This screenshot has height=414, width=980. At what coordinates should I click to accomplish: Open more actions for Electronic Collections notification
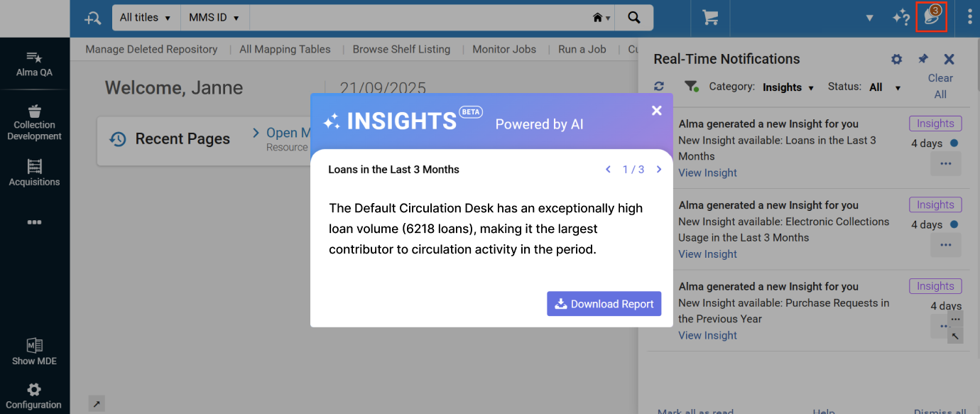pyautogui.click(x=945, y=245)
